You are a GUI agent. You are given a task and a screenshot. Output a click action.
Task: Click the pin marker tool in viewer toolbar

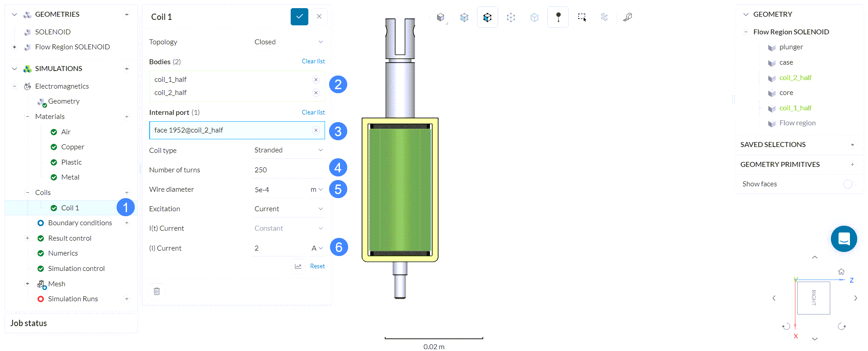(558, 17)
